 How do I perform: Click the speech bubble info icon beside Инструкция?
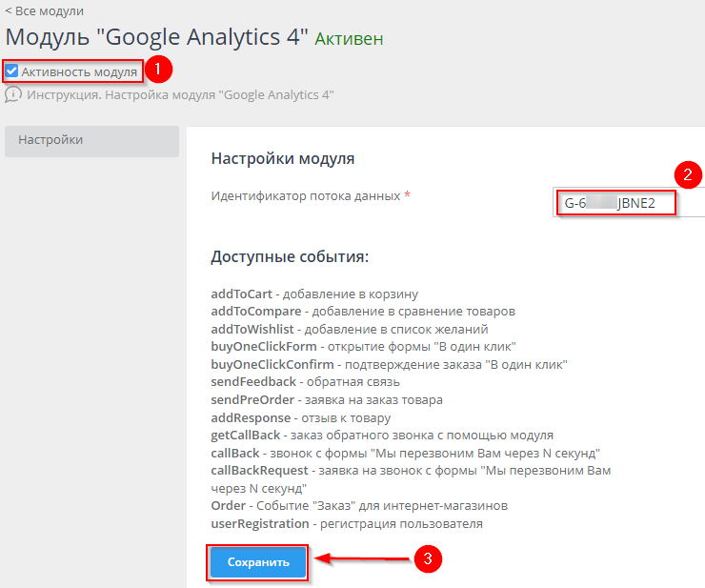[13, 95]
